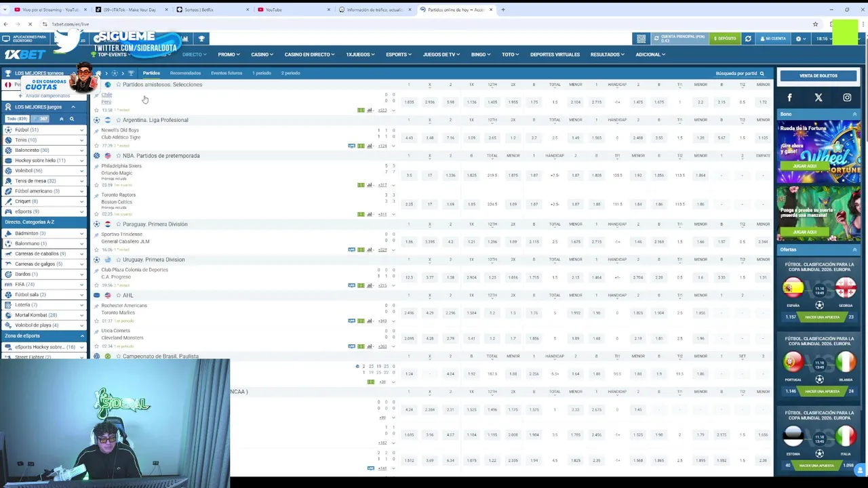The image size is (868, 488).
Task: Click the eSports gamepad icon in the sidebar
Action: coord(8,211)
